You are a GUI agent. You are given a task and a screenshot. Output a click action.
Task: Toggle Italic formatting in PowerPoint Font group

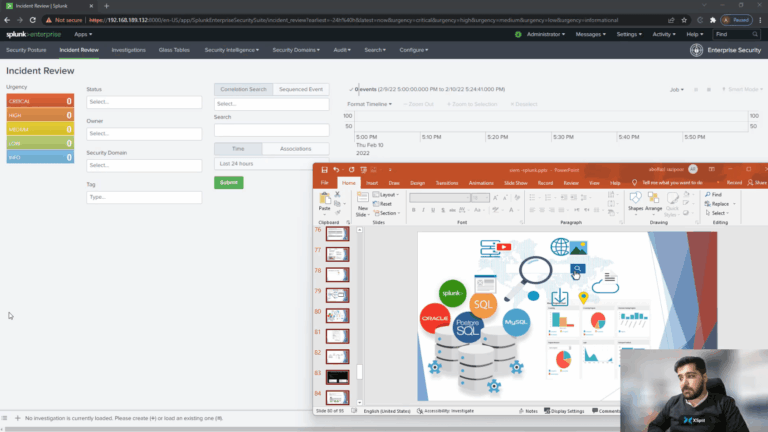[423, 210]
